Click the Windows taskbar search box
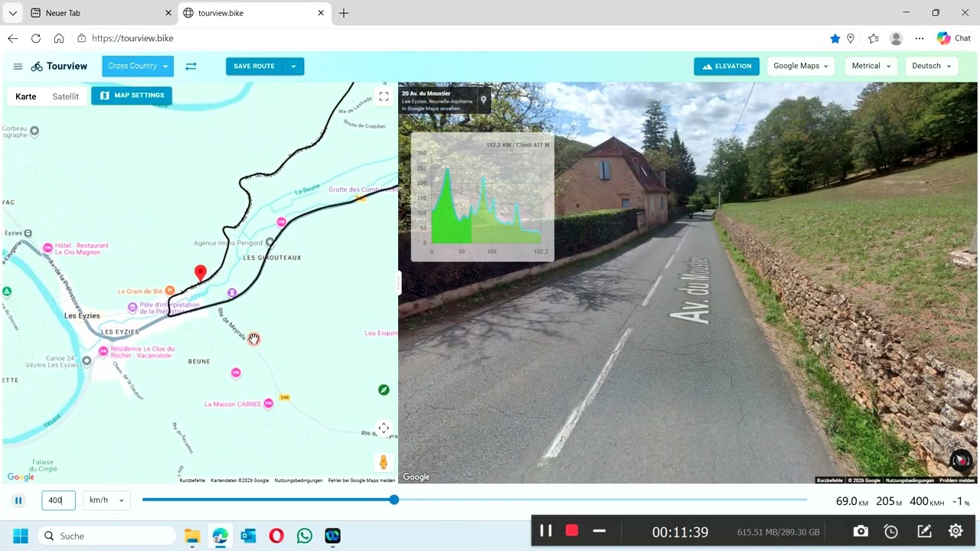The height and width of the screenshot is (551, 980). tap(106, 536)
